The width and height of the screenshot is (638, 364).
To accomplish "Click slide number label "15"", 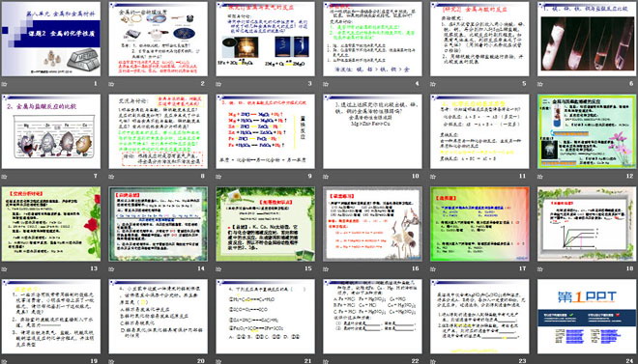I will point(308,268).
